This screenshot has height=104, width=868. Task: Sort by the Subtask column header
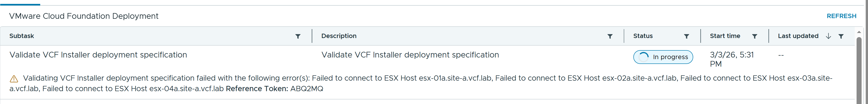tap(21, 36)
